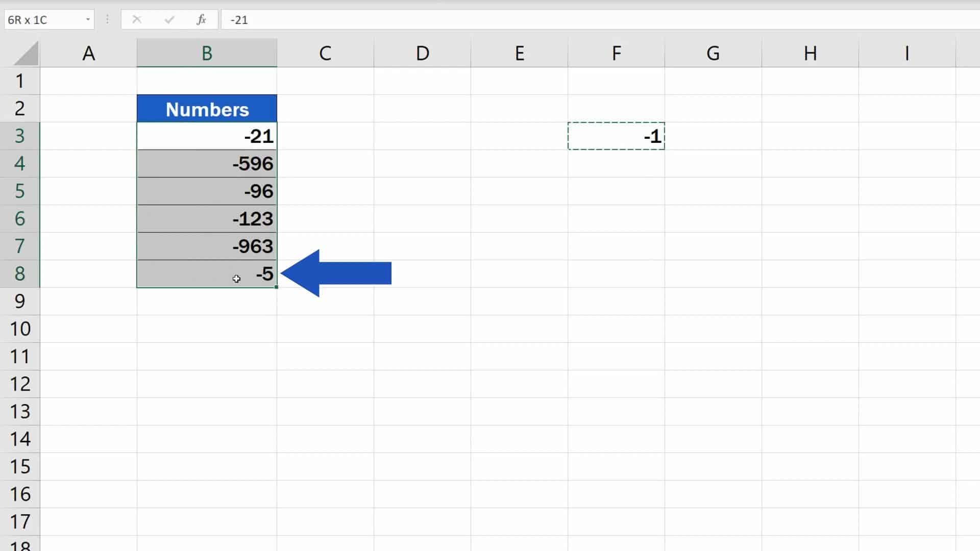
Task: Click column header F
Action: [x=616, y=53]
